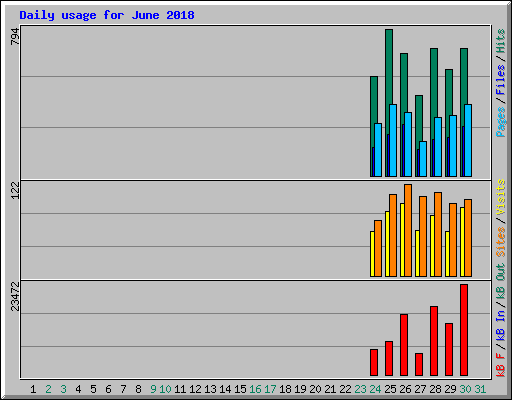Screen dimensions: 512x400
Task: Click the Sites legend label
Action: 500,242
